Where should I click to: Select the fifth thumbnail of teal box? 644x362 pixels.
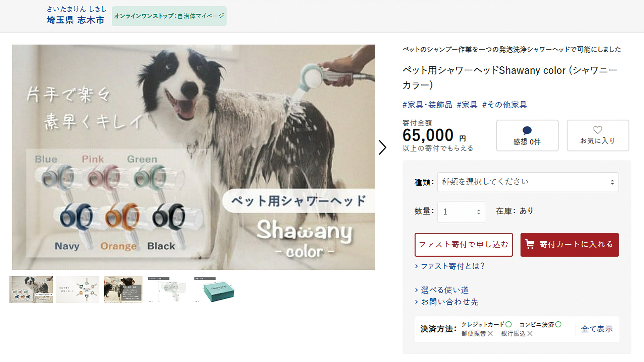[x=215, y=290]
